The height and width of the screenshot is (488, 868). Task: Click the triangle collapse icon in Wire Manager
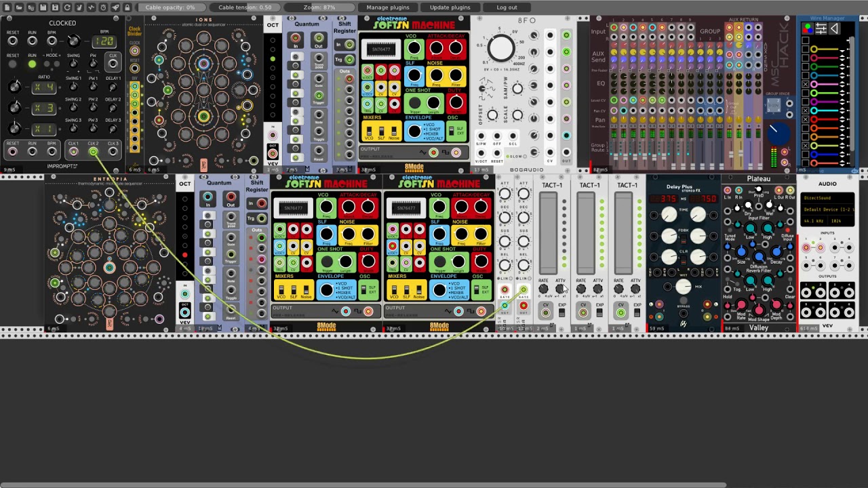tap(835, 28)
